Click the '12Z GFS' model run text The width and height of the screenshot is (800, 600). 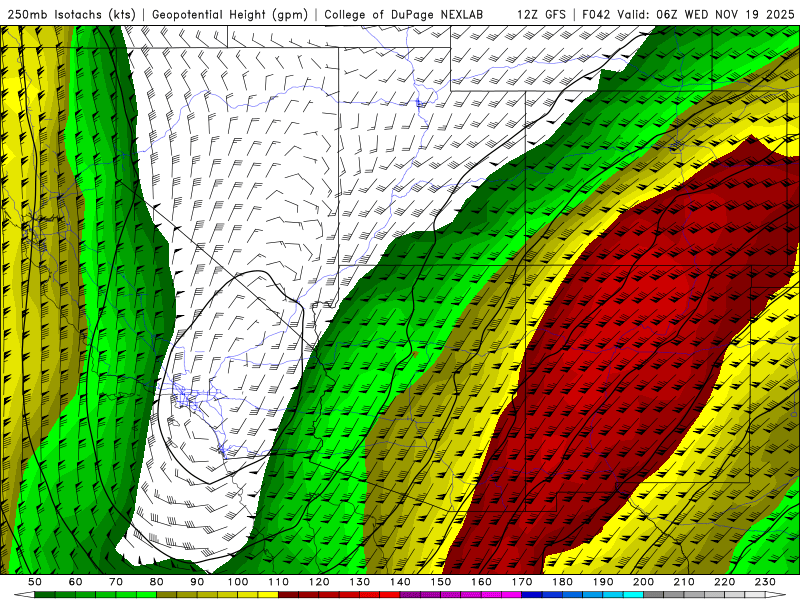[x=541, y=14]
